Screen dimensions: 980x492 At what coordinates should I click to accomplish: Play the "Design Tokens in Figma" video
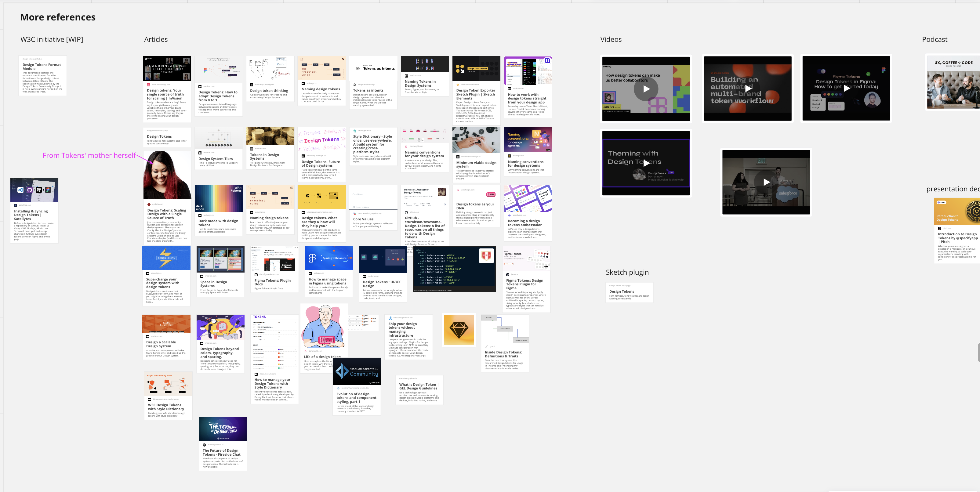(846, 88)
